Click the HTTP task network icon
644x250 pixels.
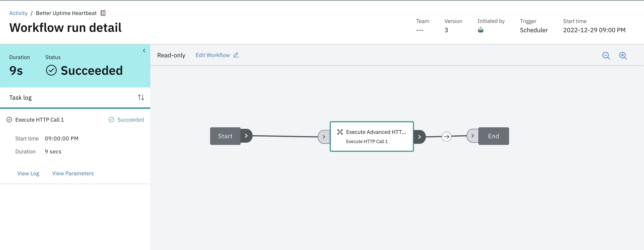340,132
